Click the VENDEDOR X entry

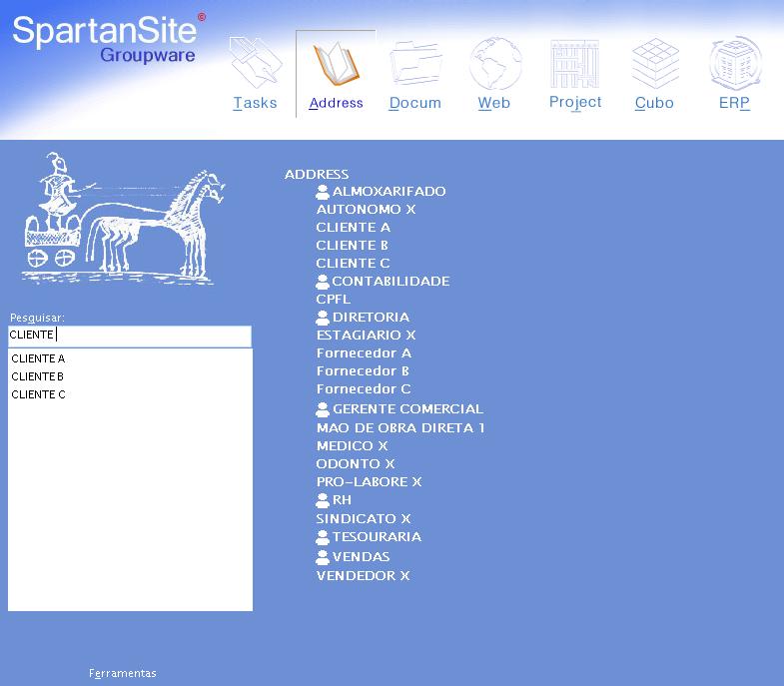coord(363,575)
